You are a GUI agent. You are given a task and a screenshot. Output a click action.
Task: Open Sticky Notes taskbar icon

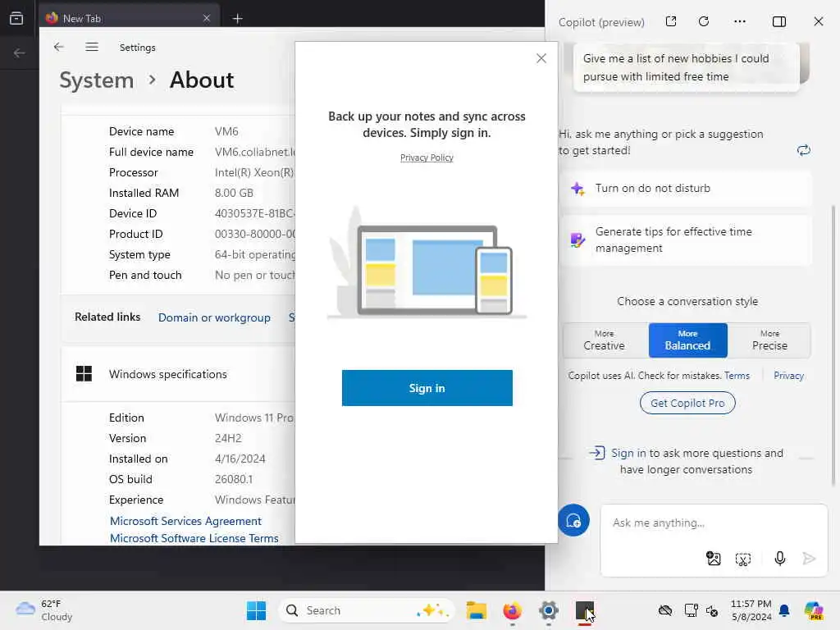coord(584,610)
